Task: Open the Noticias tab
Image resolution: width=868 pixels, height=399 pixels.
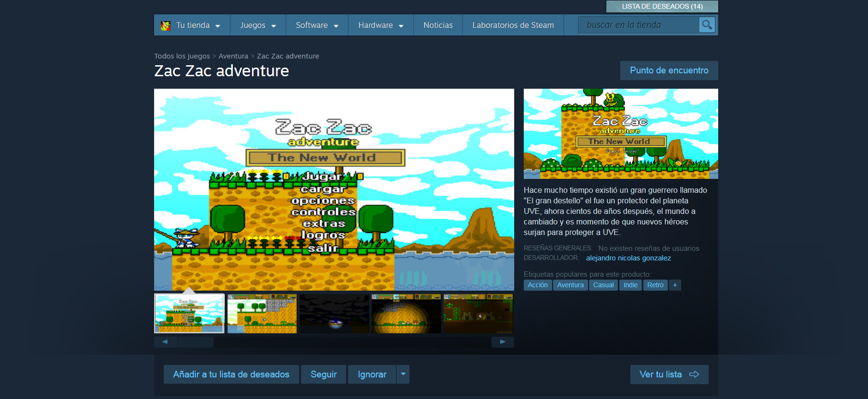Action: coord(438,25)
